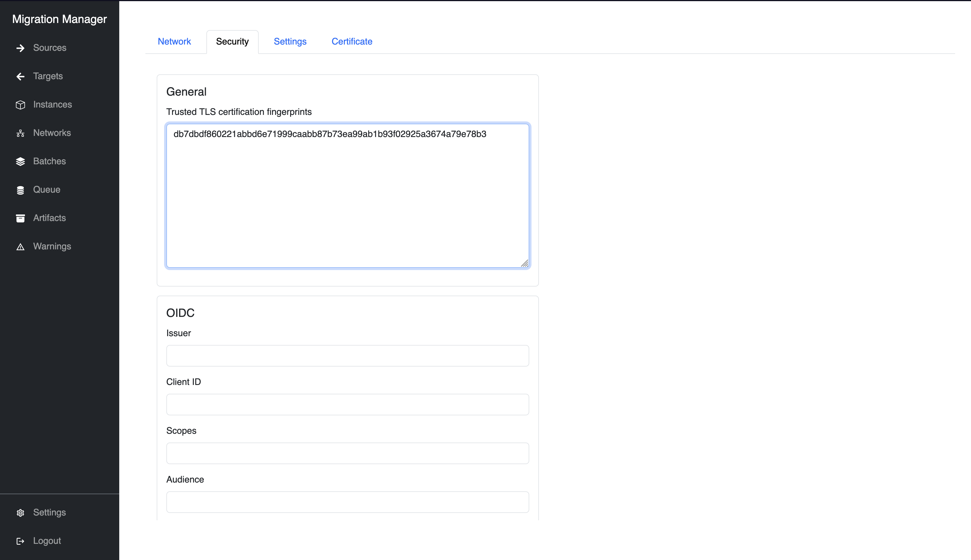
Task: Select the Scopes input field
Action: click(347, 453)
